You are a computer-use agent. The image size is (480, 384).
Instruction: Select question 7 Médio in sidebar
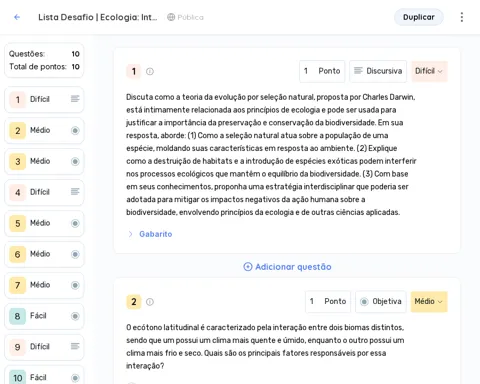(44, 285)
